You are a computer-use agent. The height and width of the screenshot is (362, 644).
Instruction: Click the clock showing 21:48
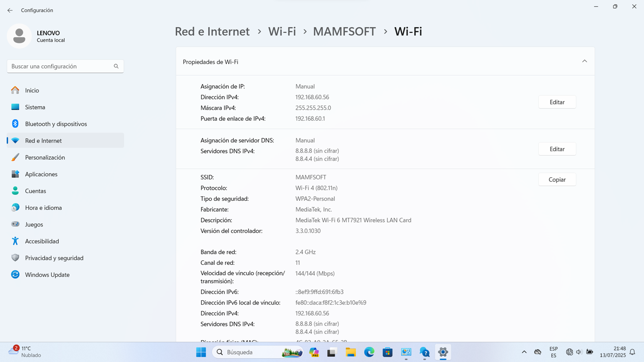point(613,352)
